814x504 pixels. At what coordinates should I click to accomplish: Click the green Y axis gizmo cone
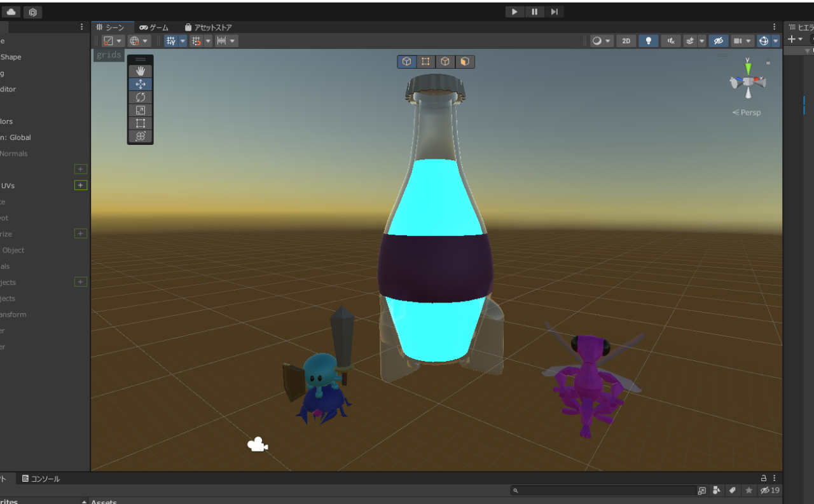click(x=748, y=66)
